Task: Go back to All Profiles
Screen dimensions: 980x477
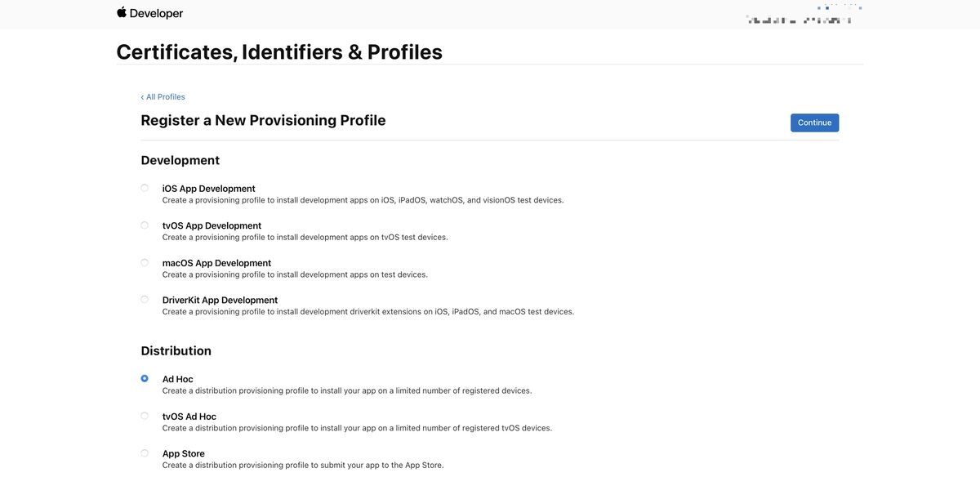Action: point(163,96)
